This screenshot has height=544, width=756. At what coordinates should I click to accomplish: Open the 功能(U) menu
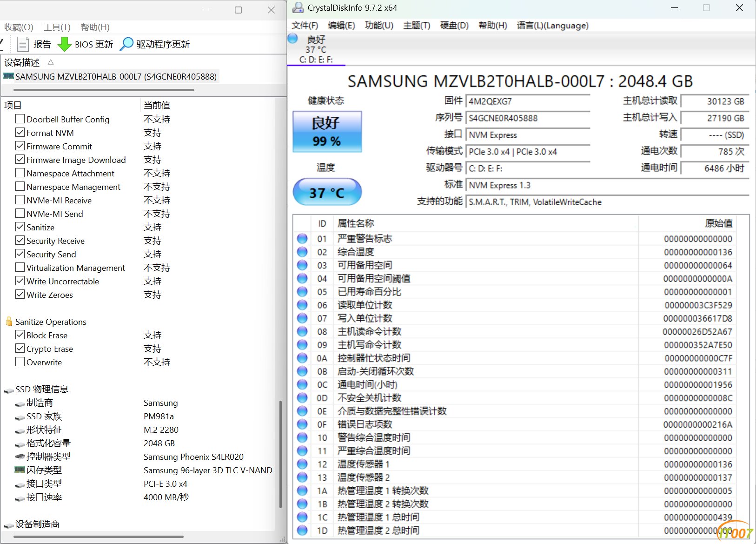point(379,26)
